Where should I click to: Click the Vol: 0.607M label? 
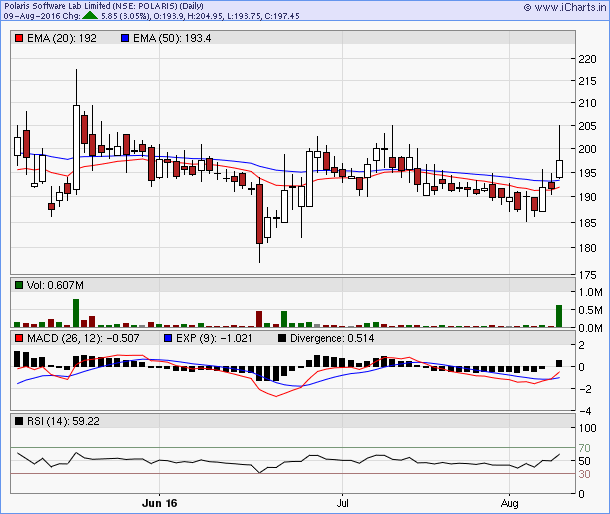[55, 285]
